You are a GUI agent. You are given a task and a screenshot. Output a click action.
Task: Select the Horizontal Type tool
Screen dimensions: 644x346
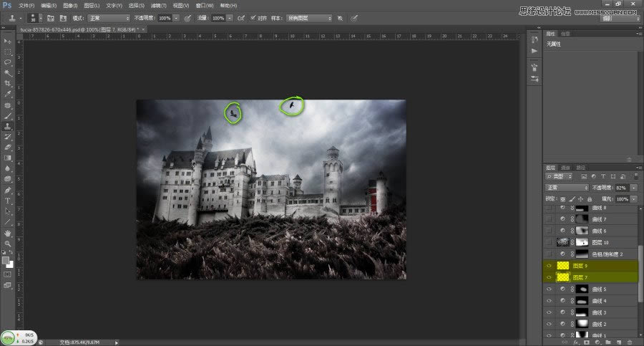coord(8,201)
